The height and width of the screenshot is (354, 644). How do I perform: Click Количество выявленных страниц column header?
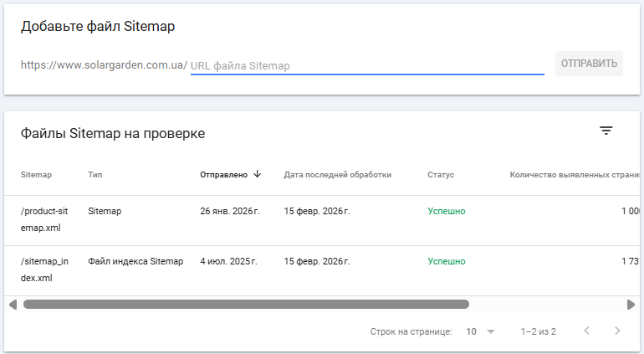tap(575, 175)
